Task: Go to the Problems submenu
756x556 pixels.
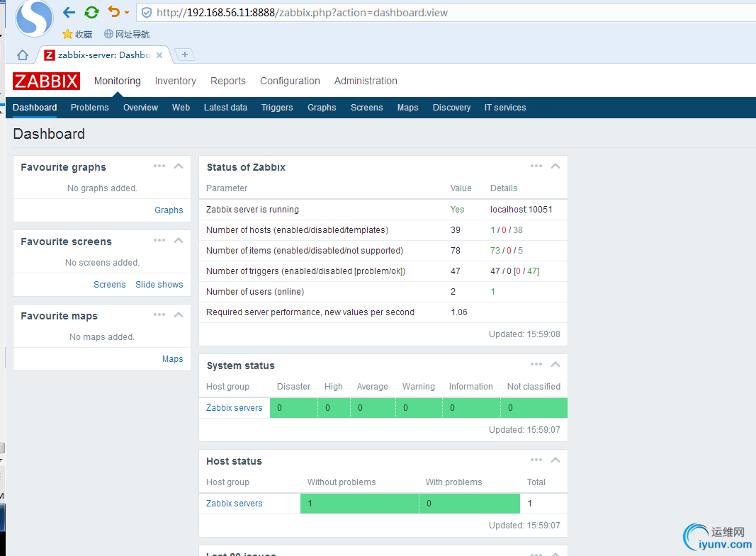Action: (x=90, y=108)
